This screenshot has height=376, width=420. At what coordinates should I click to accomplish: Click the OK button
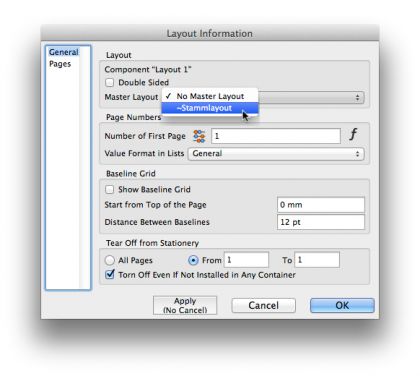point(342,305)
